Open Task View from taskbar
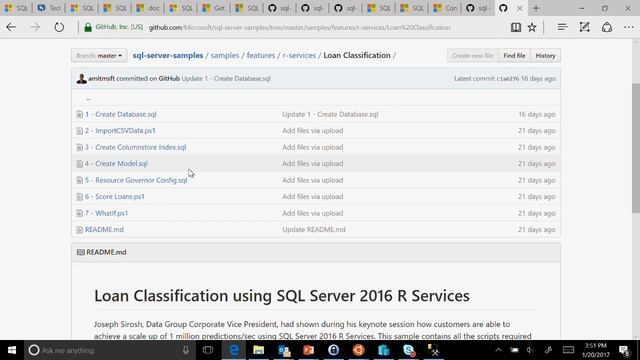 coord(208,350)
